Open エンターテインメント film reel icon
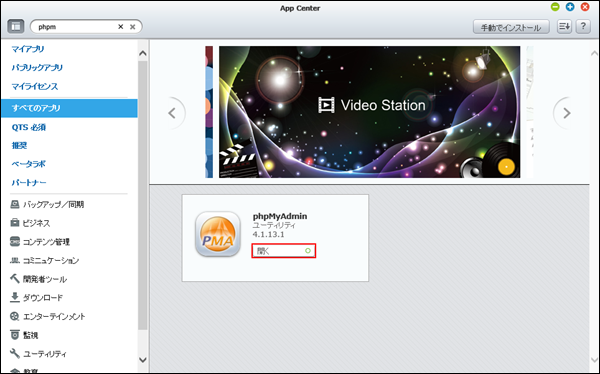 point(15,316)
